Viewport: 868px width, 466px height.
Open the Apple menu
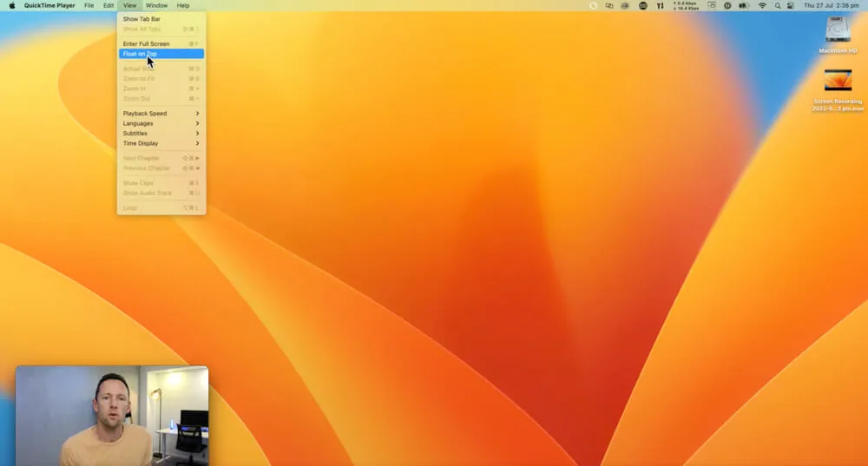pyautogui.click(x=12, y=5)
